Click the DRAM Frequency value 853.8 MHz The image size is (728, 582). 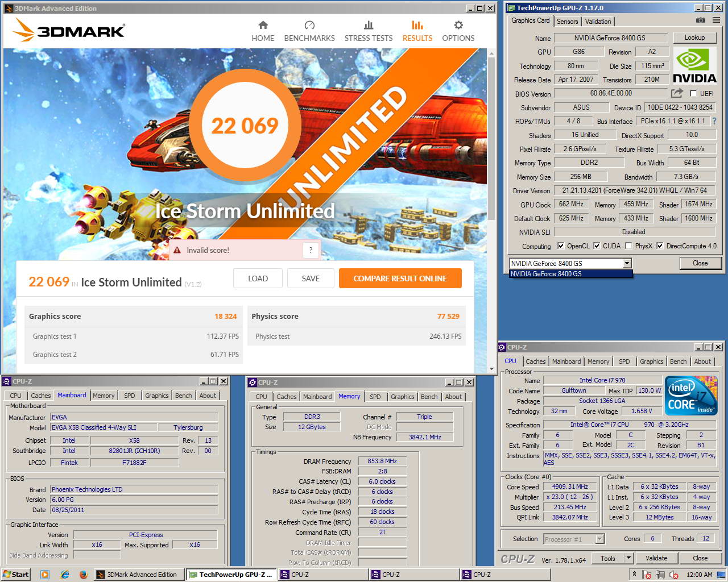(x=382, y=462)
